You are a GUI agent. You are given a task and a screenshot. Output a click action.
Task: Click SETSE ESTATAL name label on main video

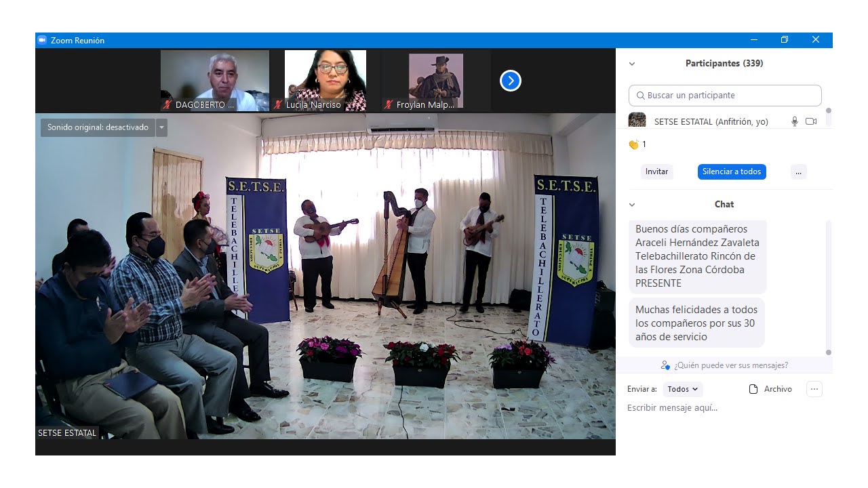click(x=67, y=432)
